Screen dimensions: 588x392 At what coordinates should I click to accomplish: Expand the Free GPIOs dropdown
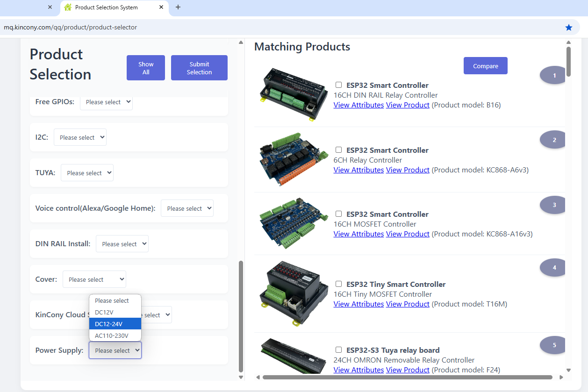pyautogui.click(x=106, y=102)
